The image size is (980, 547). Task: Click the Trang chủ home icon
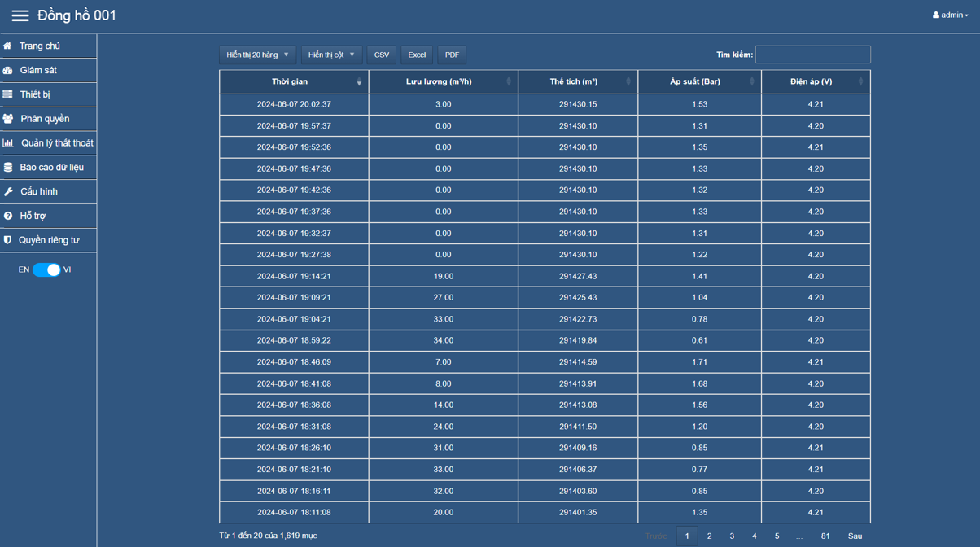click(x=7, y=46)
